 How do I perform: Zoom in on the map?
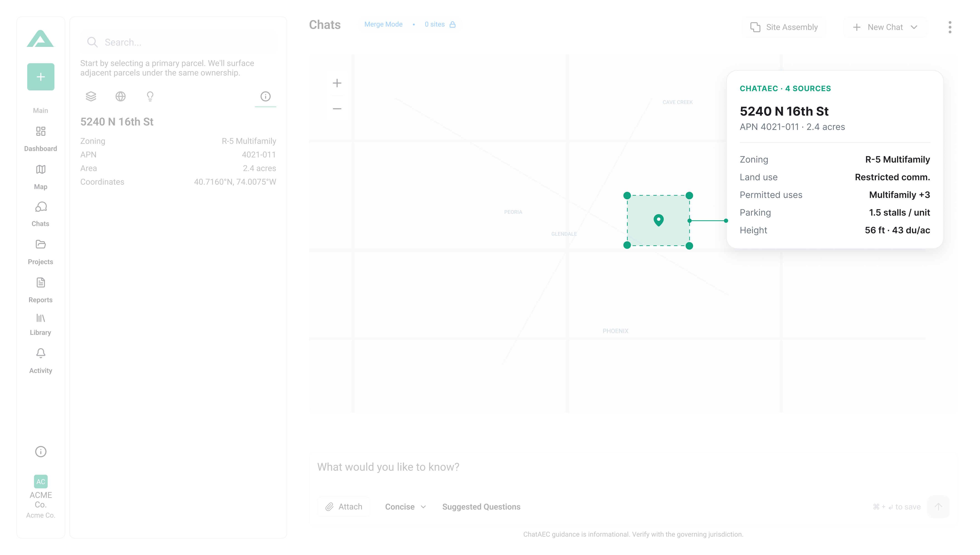(337, 83)
